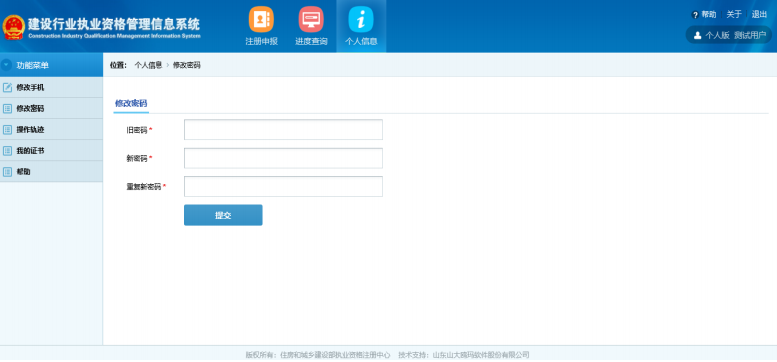Click the 建设行业执业资格管理信息系统 title
Image resolution: width=777 pixels, height=362 pixels.
tap(114, 24)
